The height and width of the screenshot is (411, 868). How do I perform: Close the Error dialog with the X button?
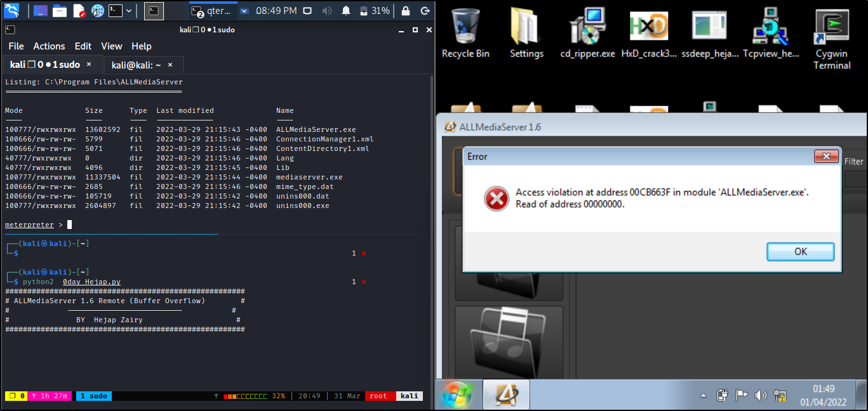pyautogui.click(x=826, y=156)
